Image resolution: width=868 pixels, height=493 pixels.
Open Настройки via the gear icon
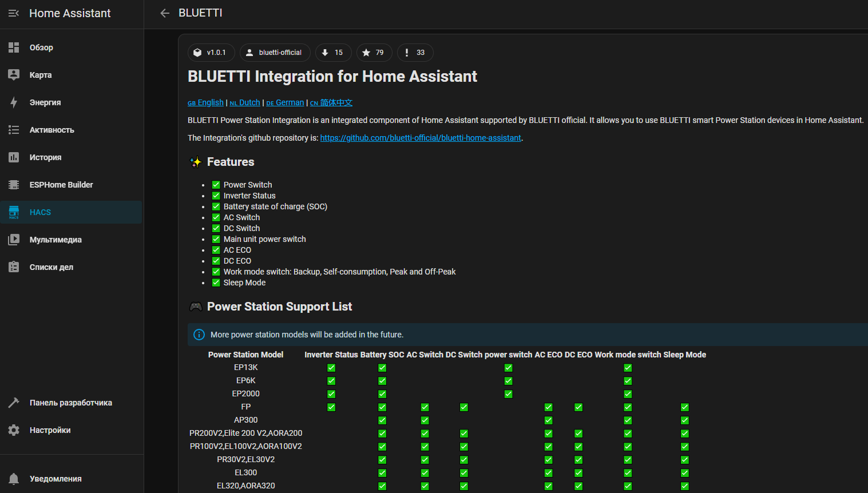[14, 430]
